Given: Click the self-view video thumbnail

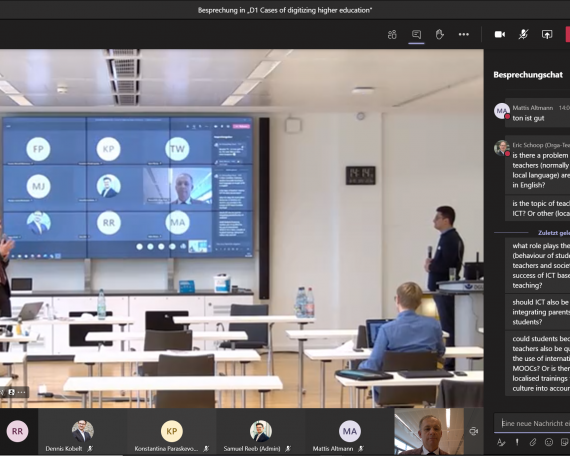Looking at the screenshot, I should 429,432.
